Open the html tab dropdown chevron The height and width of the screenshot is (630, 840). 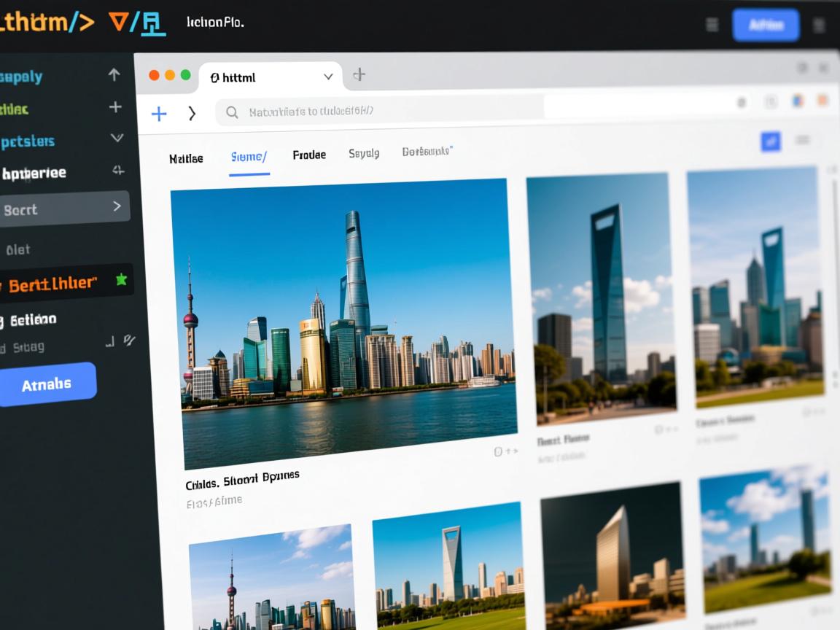point(328,77)
